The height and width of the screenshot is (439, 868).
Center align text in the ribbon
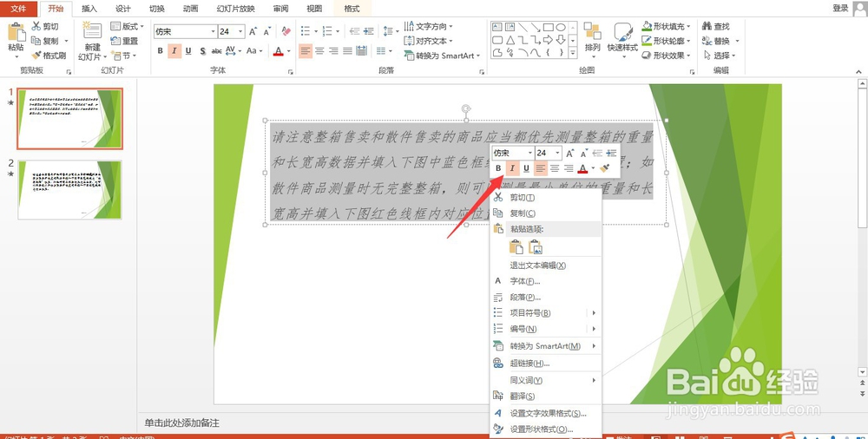[319, 51]
